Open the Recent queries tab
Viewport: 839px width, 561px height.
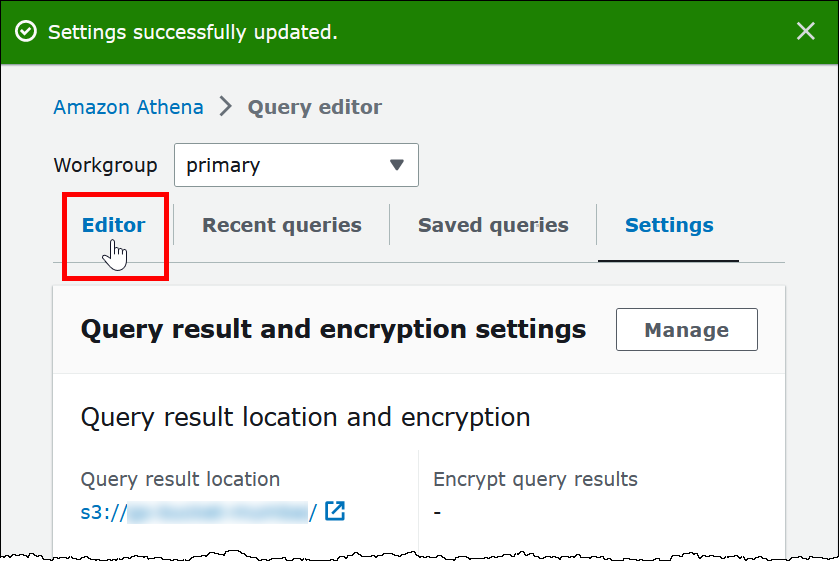(x=281, y=225)
